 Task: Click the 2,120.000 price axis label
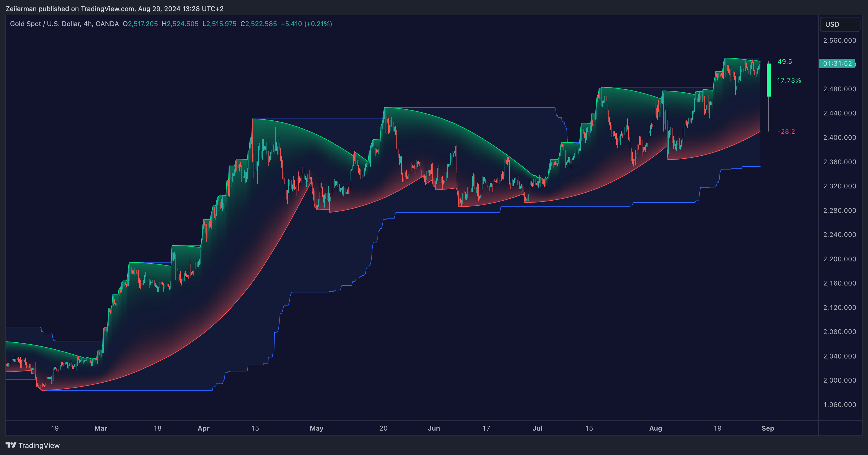839,307
